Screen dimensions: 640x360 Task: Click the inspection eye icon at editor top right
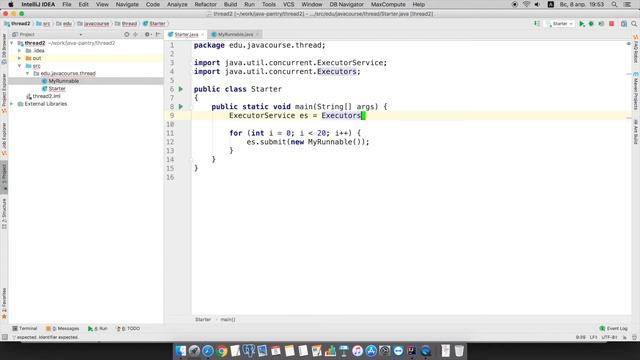coord(628,43)
